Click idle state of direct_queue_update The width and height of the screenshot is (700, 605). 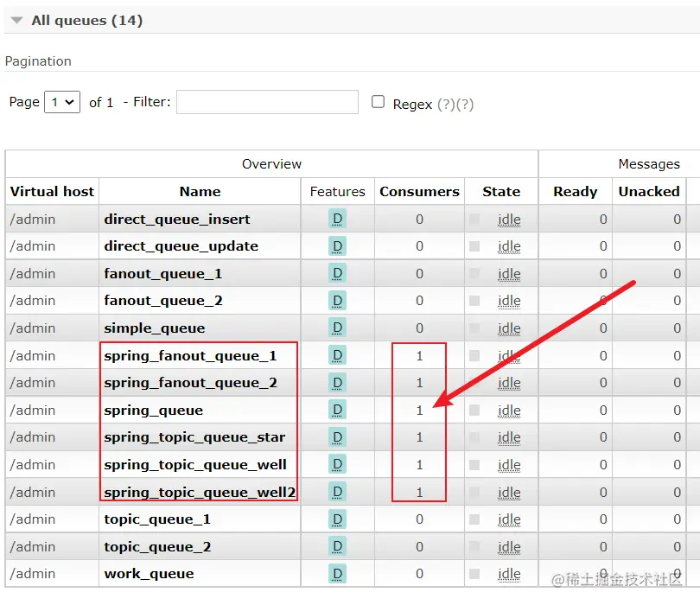[509, 246]
